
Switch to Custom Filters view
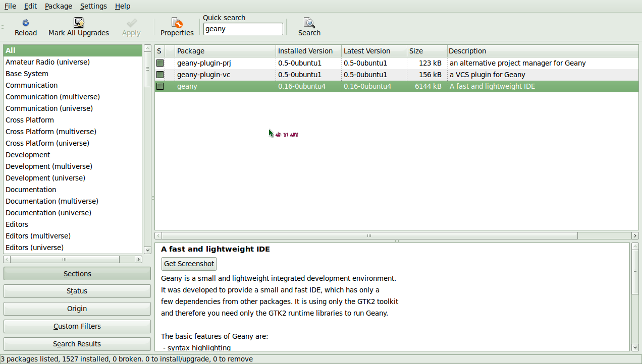(77, 326)
